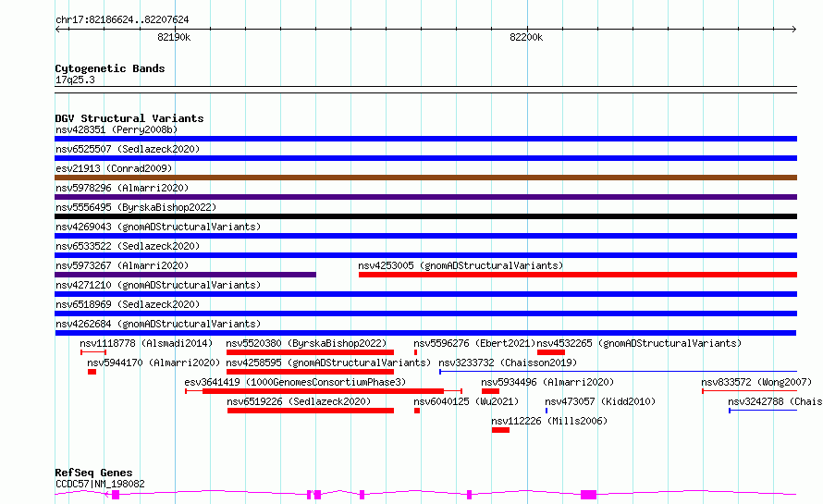
Task: Open variant nsv428351 (Perry2008b) label
Action: 117,129
